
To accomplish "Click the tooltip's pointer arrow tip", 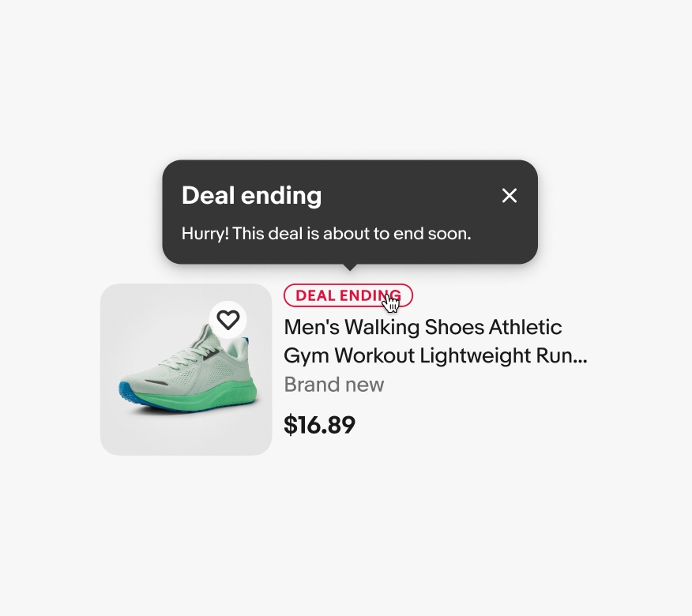I will coord(349,269).
